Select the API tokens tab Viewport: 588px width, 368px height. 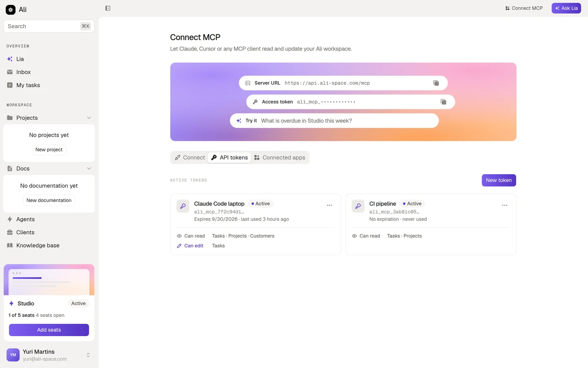229,157
